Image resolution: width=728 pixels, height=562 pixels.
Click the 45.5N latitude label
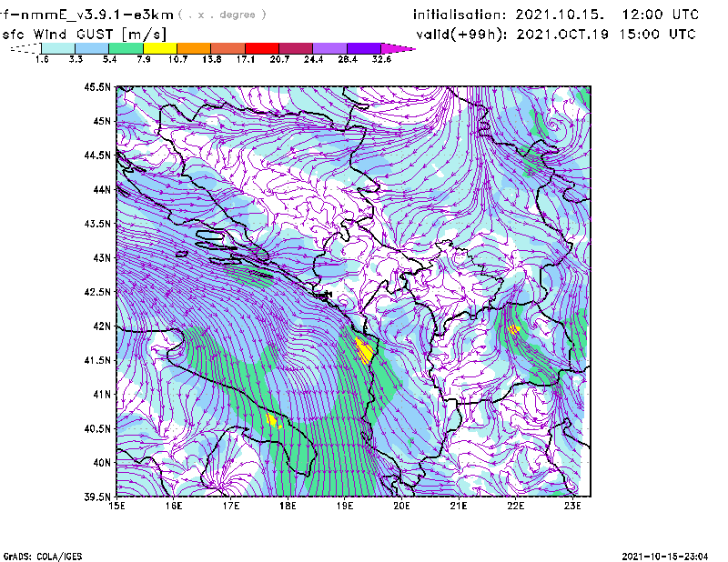point(97,86)
